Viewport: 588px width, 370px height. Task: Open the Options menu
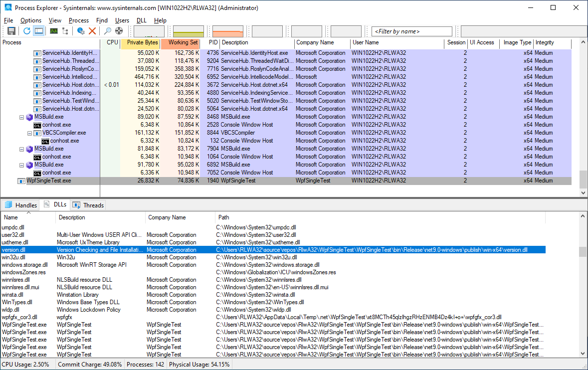(x=31, y=20)
